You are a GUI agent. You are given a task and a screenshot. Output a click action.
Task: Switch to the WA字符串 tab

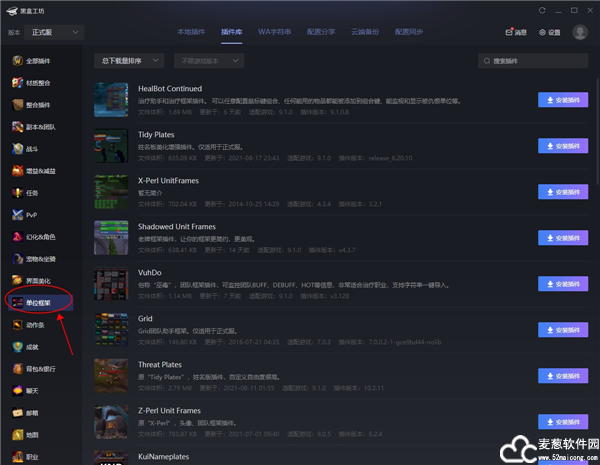coord(274,32)
